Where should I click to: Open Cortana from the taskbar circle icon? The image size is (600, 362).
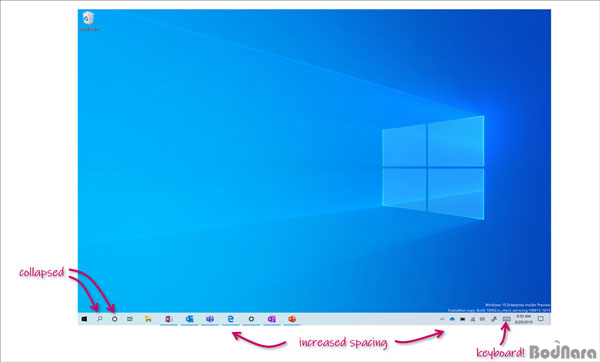pyautogui.click(x=114, y=319)
